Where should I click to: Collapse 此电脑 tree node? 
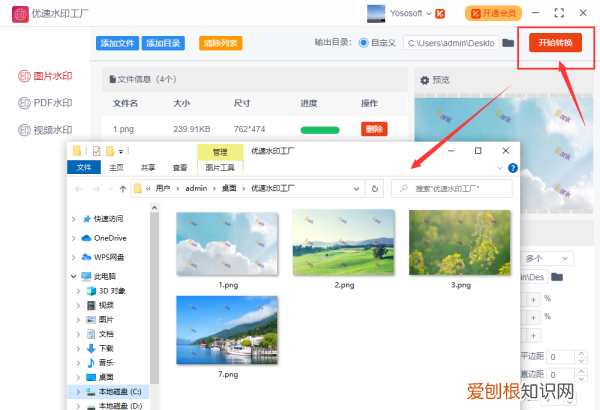[73, 276]
